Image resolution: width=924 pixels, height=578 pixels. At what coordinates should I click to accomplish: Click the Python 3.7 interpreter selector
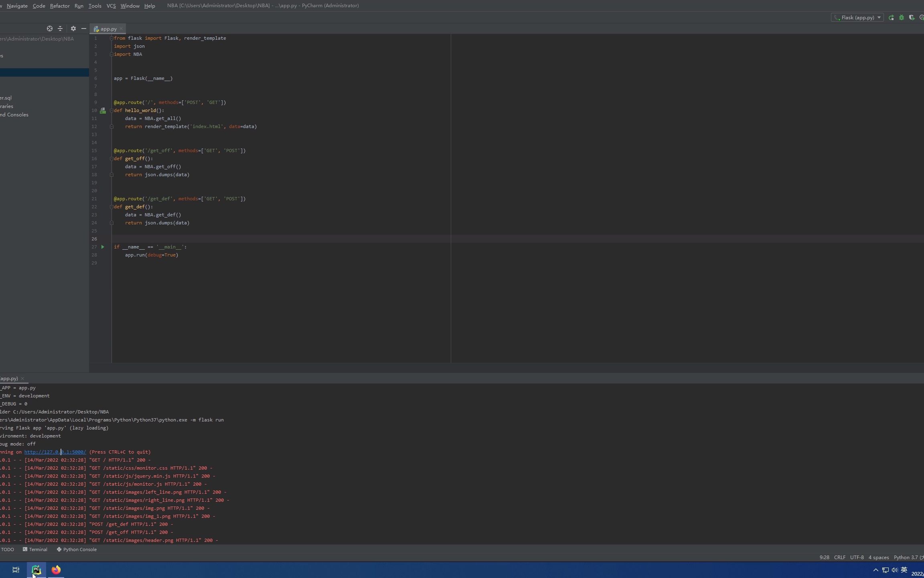point(908,558)
